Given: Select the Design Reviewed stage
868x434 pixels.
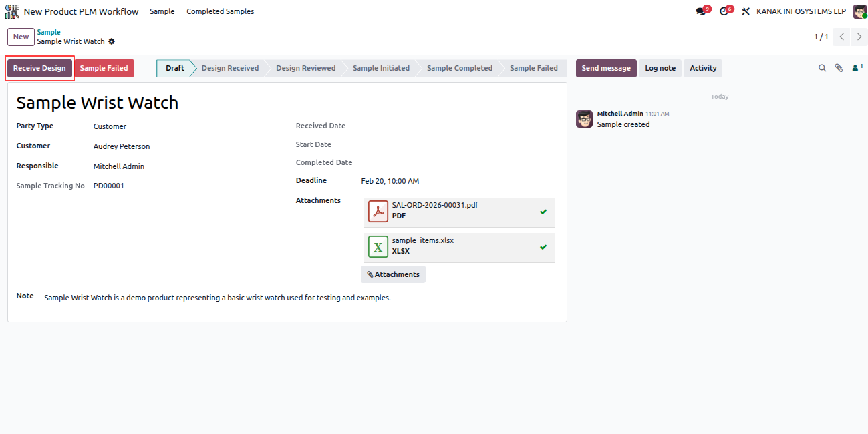Looking at the screenshot, I should pos(305,68).
